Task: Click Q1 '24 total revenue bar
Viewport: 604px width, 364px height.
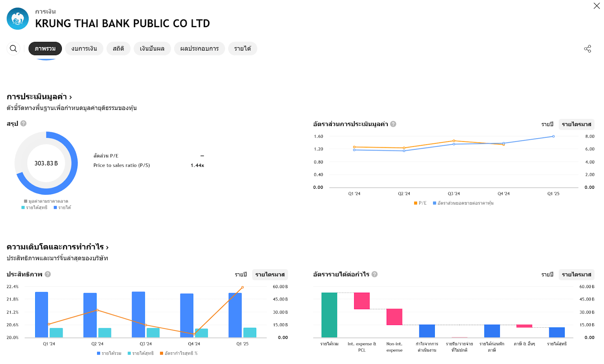Action: [x=42, y=315]
